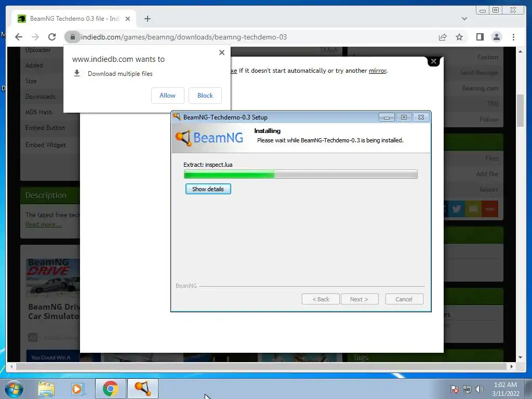Expand the Chrome tab search chevron

click(464, 19)
